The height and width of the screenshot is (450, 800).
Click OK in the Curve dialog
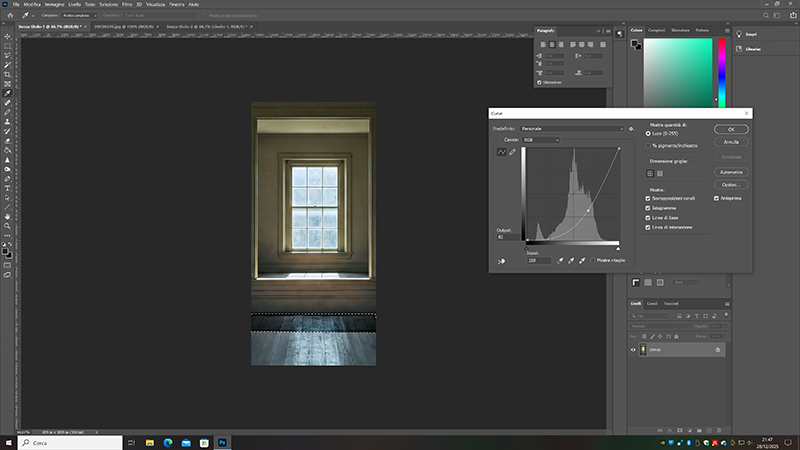tap(731, 130)
